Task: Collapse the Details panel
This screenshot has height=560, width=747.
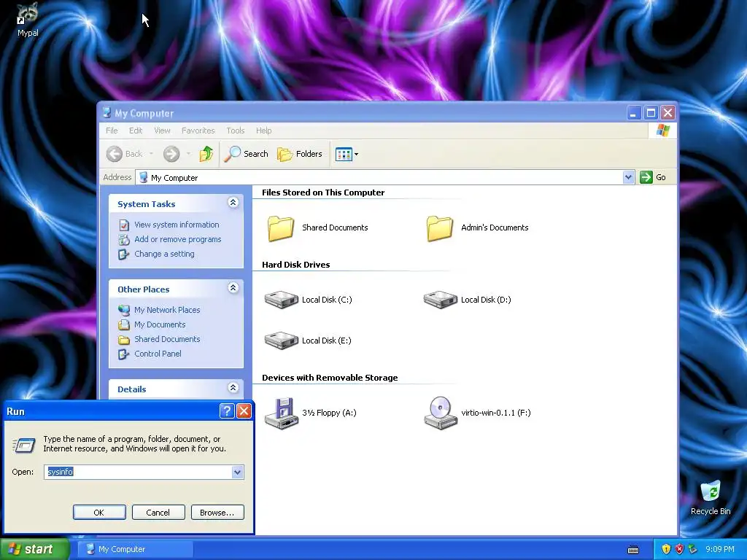Action: tap(233, 388)
